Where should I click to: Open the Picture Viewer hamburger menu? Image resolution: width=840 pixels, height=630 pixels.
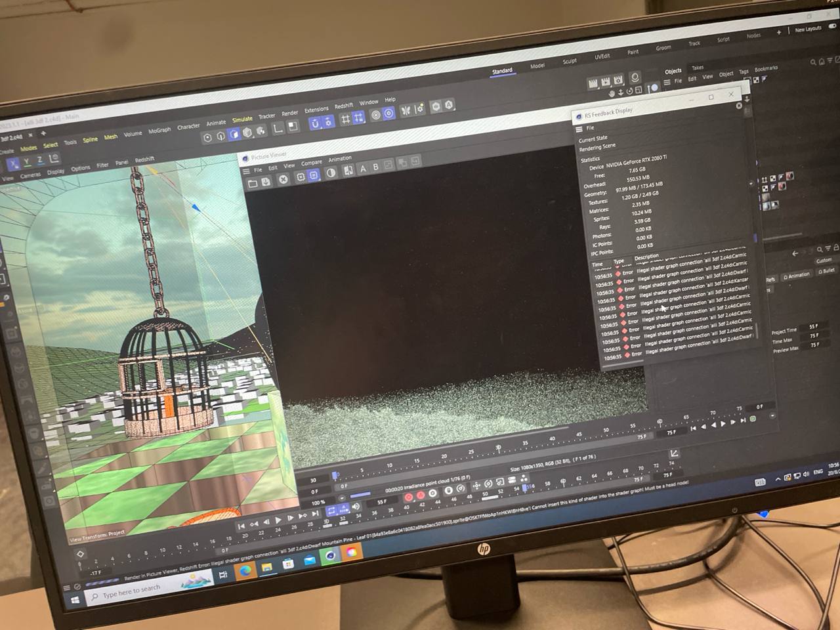246,171
